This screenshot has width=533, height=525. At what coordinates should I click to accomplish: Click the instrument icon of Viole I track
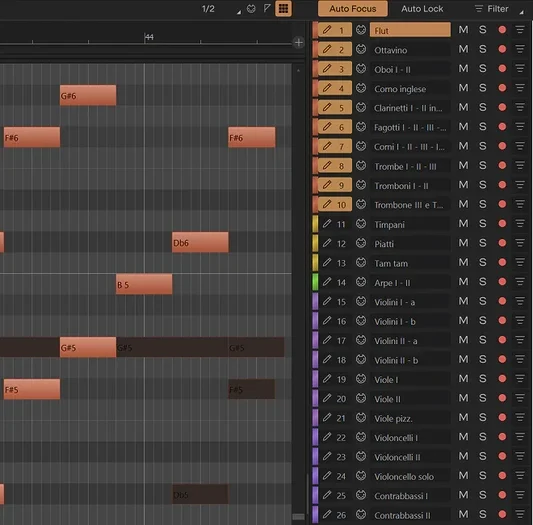361,378
